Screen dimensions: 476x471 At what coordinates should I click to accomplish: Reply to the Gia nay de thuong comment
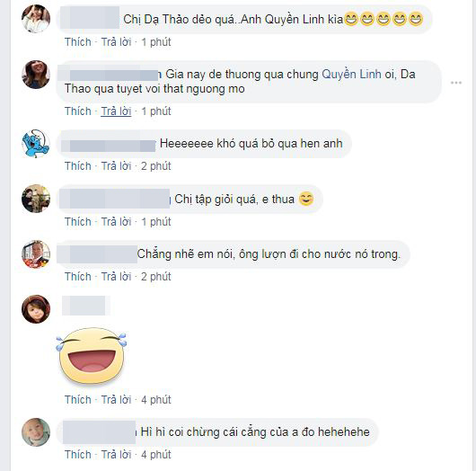pyautogui.click(x=116, y=111)
